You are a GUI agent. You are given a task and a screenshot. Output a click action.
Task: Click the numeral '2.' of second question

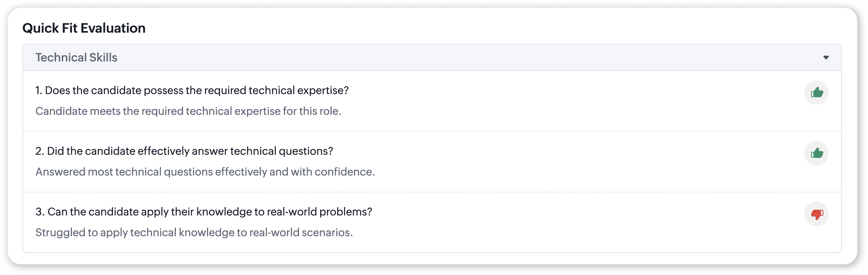tap(39, 151)
